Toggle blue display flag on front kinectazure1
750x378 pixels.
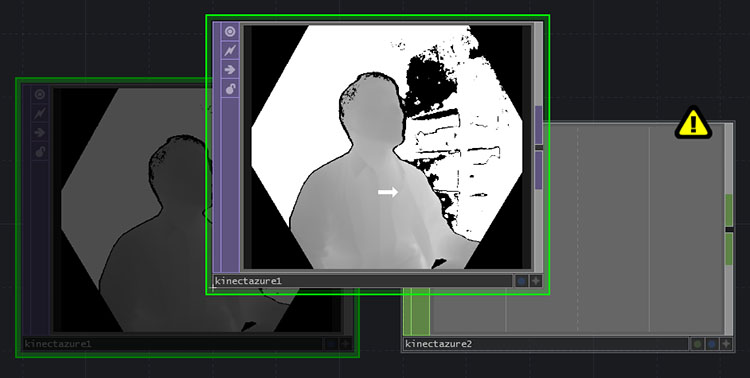point(521,281)
